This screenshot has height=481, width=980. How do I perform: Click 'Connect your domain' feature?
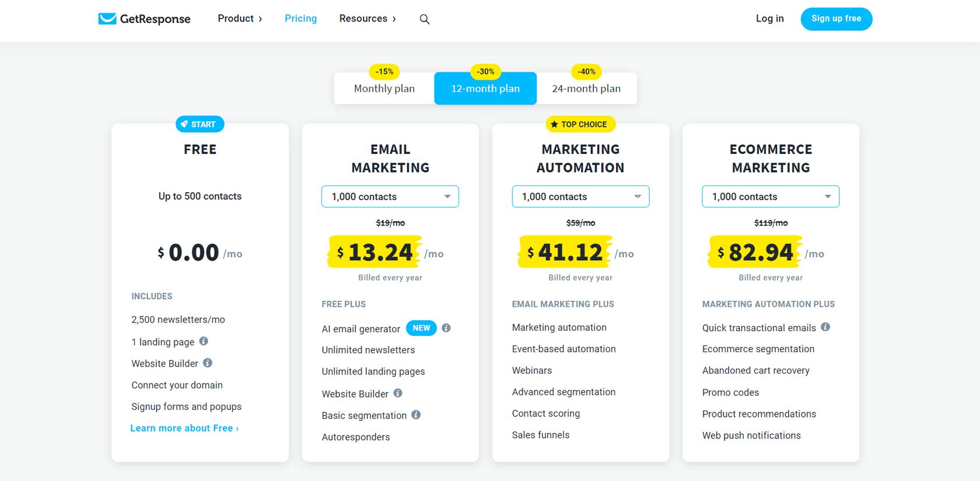(177, 385)
